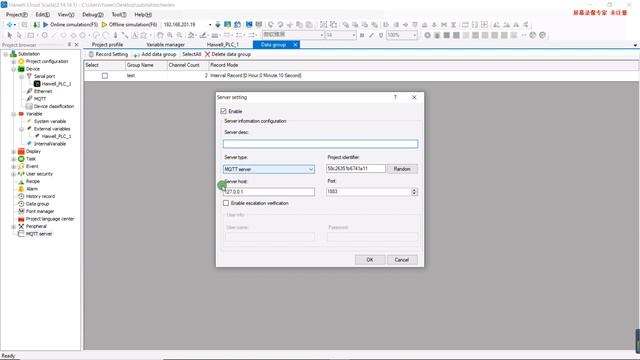
Task: Open the Help menu
Action: pyautogui.click(x=143, y=14)
